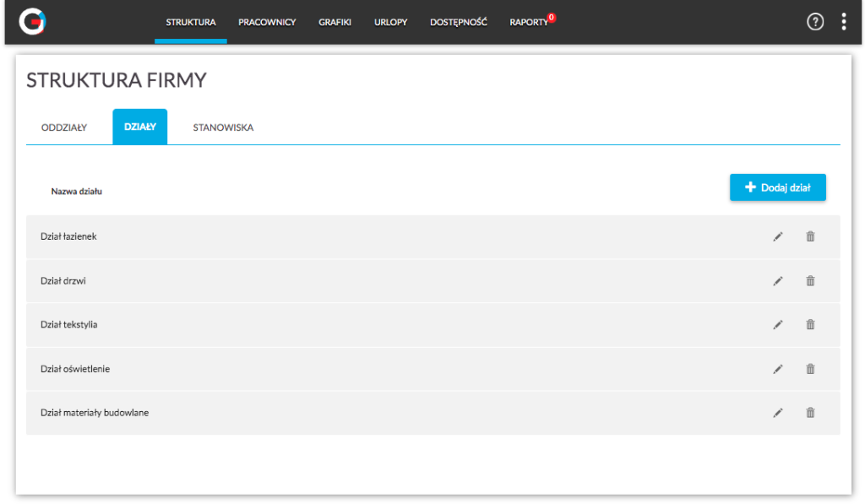Select the Dział oświetlenie row name
Screen dimensions: 865x504
coord(75,369)
